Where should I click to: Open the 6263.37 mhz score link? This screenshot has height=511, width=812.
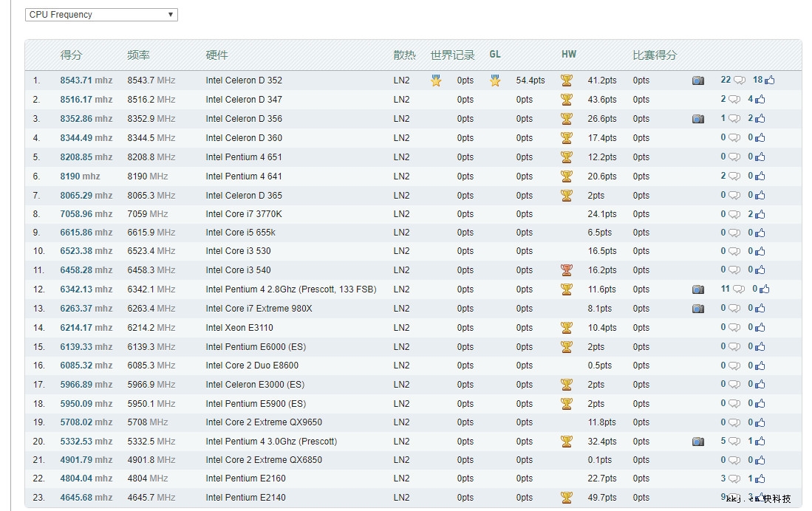click(x=86, y=308)
